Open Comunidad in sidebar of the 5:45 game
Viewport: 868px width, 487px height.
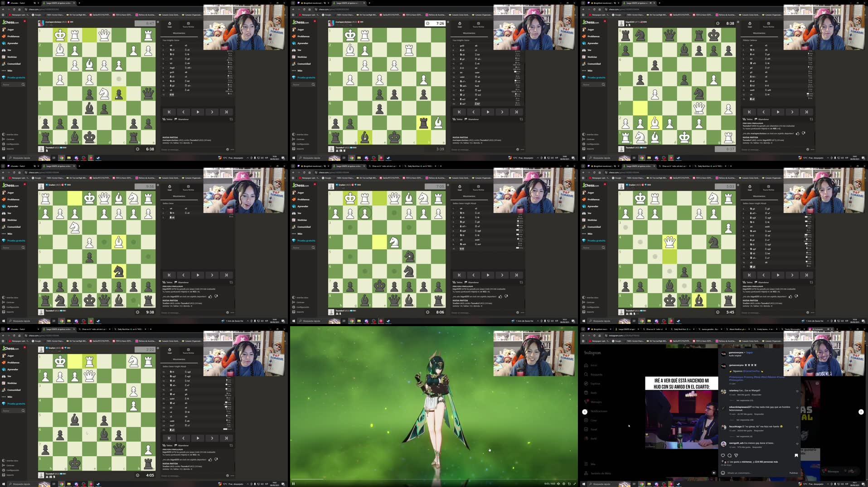tap(592, 227)
